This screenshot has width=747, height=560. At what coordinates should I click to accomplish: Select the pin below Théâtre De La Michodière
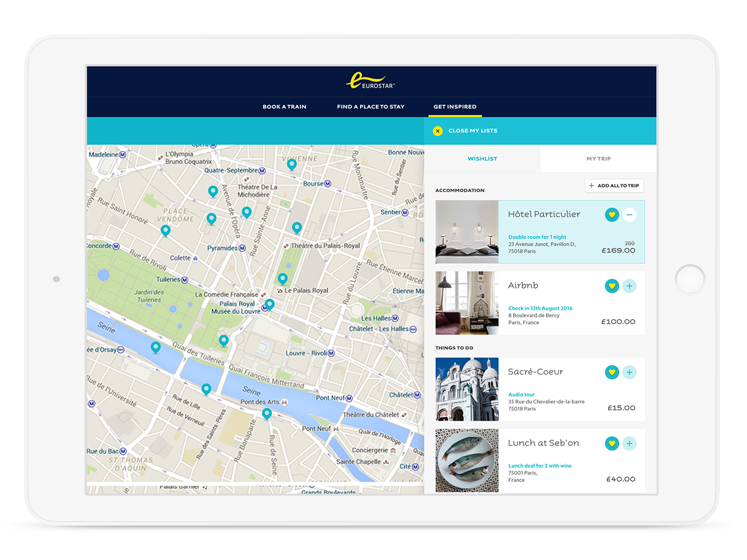[246, 212]
